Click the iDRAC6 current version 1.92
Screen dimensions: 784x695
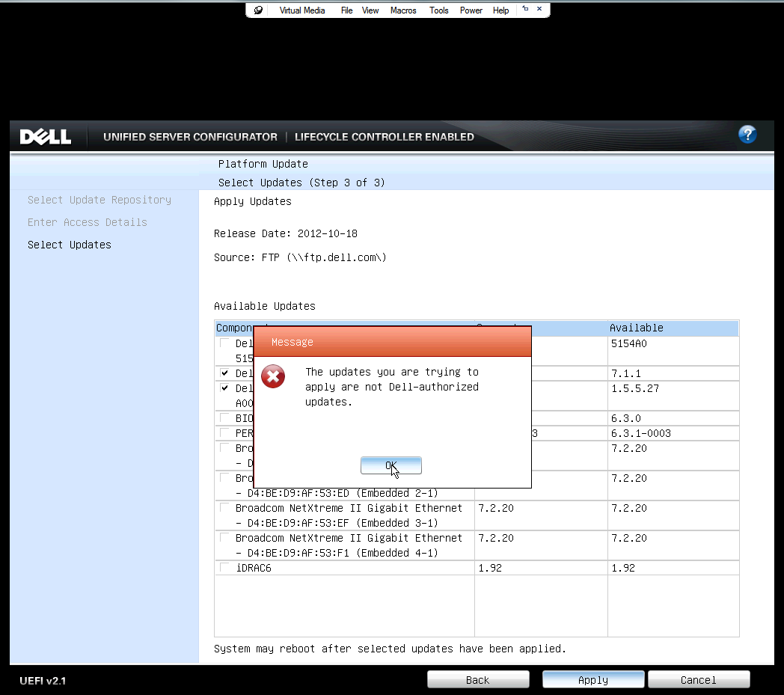490,568
